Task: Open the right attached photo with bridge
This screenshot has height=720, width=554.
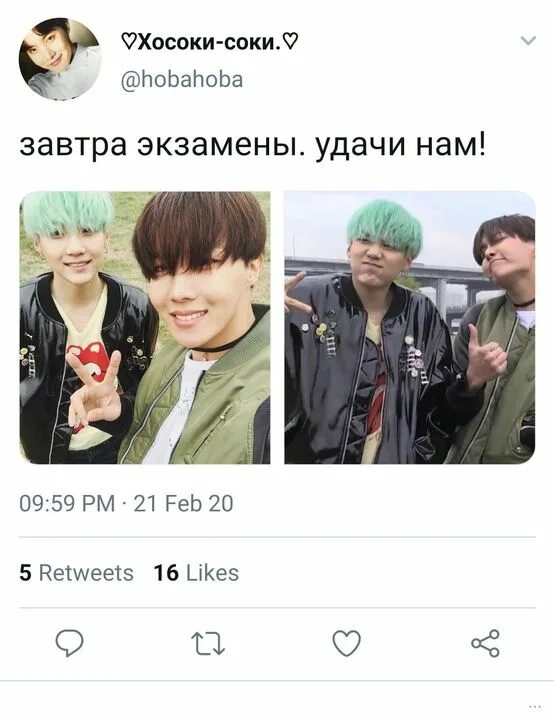Action: (x=410, y=327)
